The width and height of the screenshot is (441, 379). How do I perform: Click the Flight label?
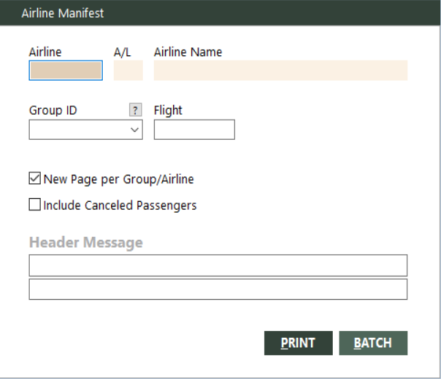coord(168,110)
